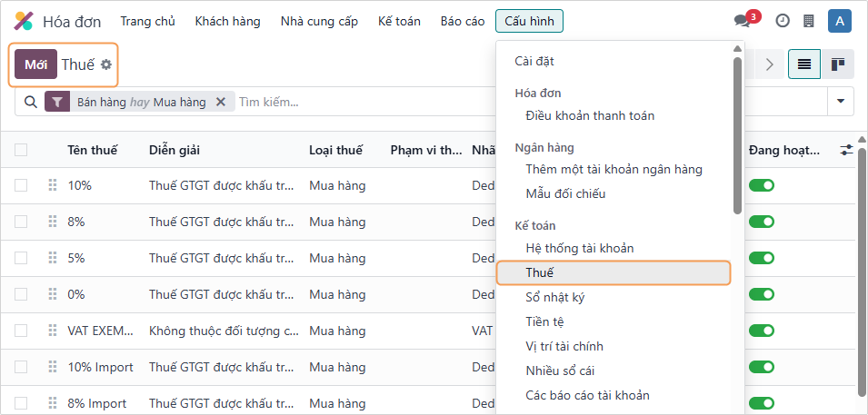Viewport: 868px width, 415px height.
Task: Click the gear icon beside Thuế
Action: [x=106, y=64]
